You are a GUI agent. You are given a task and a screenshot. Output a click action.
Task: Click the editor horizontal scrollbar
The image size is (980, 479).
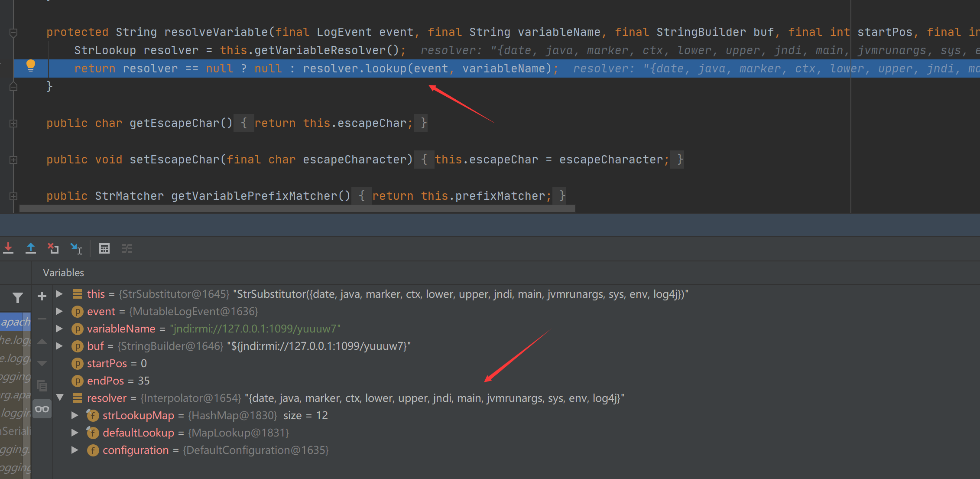tap(297, 209)
